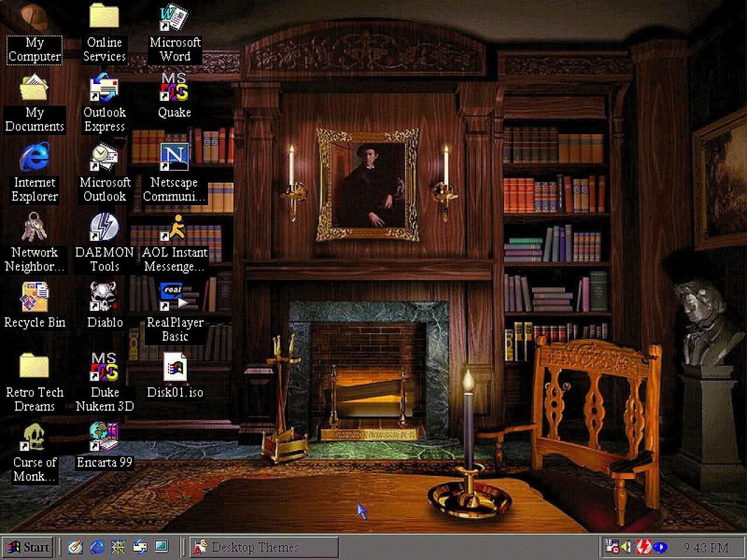Open the My Documents folder
Screen dimensions: 747x560
click(34, 103)
